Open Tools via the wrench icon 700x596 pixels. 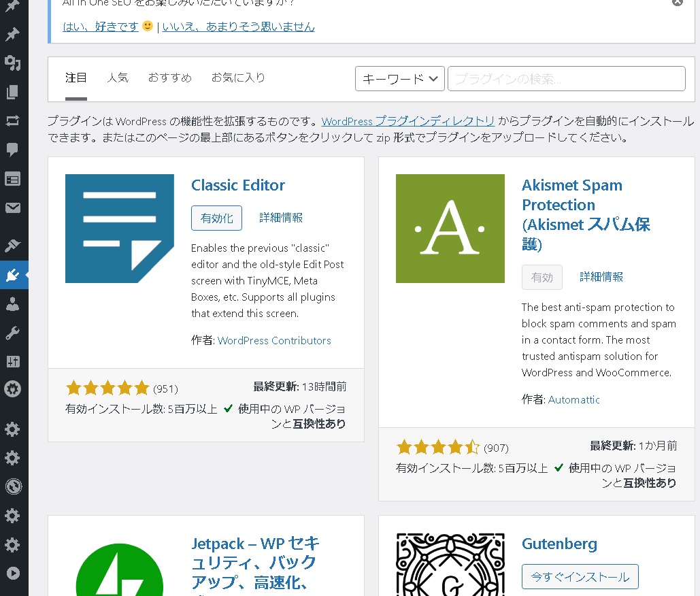[x=12, y=333]
